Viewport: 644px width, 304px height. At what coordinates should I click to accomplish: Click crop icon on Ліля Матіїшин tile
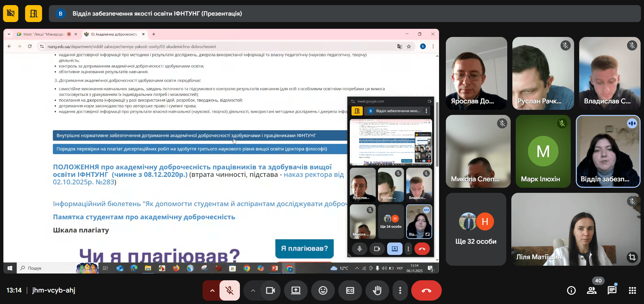[632, 257]
